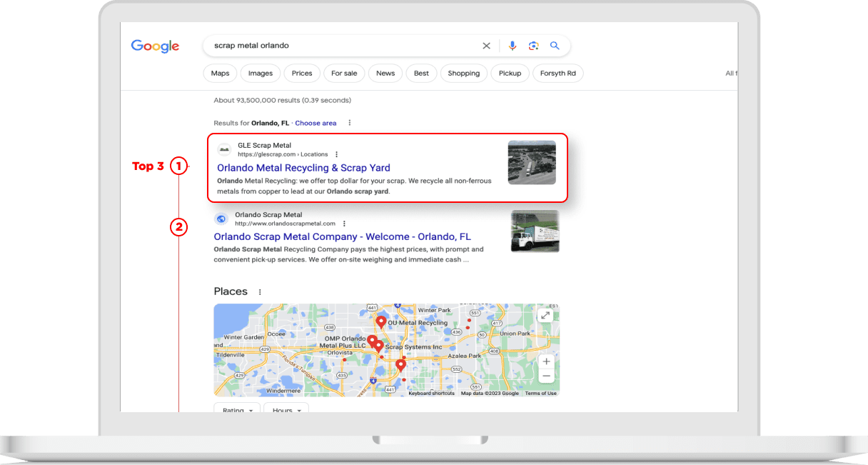Open the map Terms of Use link
This screenshot has width=868, height=465.
click(541, 394)
